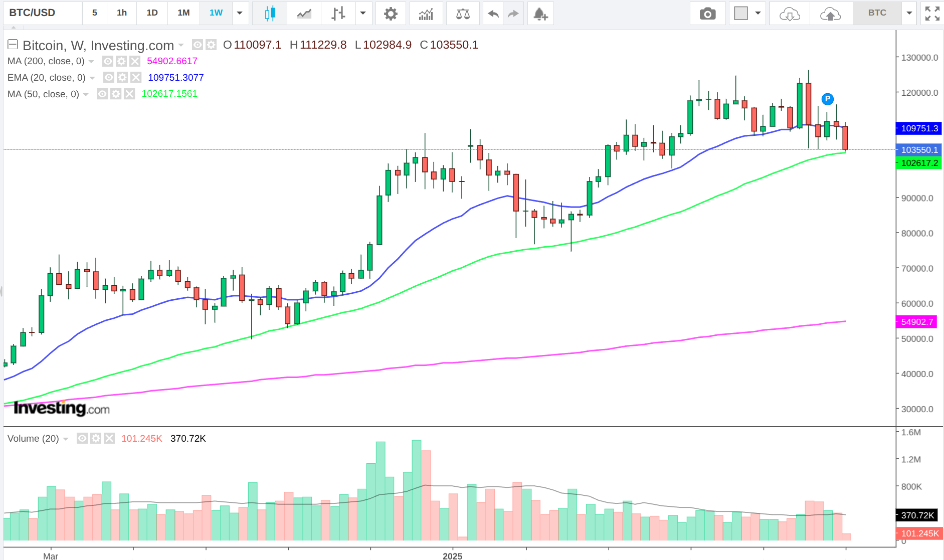Toggle visibility of EMA 20 line
This screenshot has width=944, height=560.
(x=109, y=78)
